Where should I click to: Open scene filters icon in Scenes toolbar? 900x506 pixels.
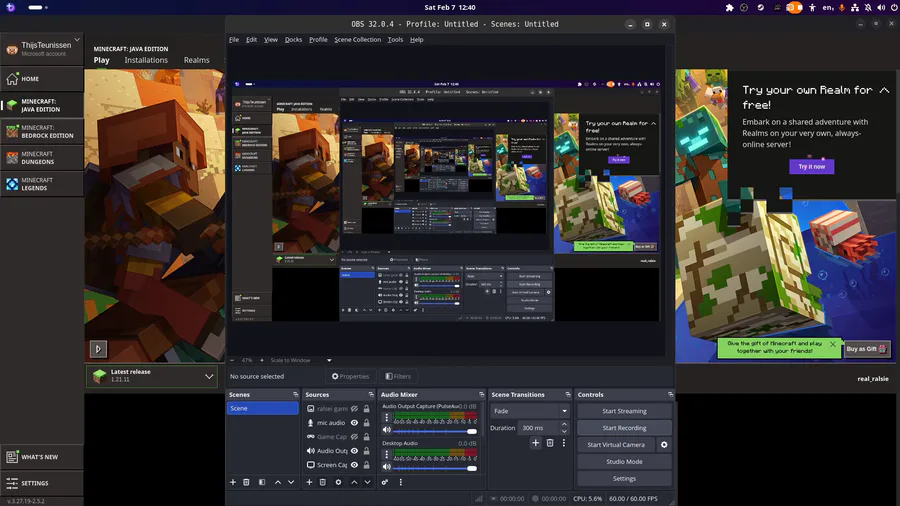click(x=262, y=482)
